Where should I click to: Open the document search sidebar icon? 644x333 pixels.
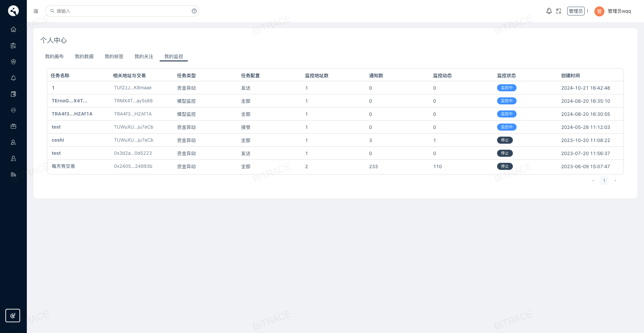tap(13, 46)
